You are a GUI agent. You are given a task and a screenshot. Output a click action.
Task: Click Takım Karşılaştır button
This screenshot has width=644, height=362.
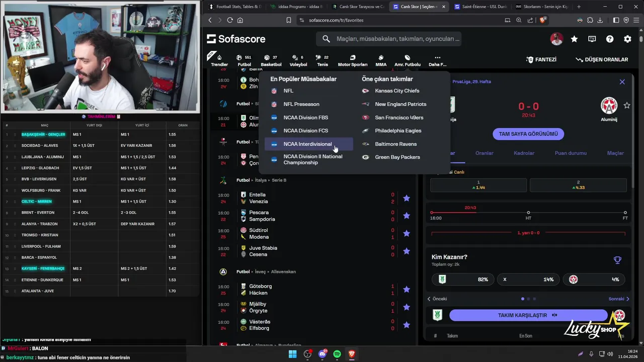point(528,315)
